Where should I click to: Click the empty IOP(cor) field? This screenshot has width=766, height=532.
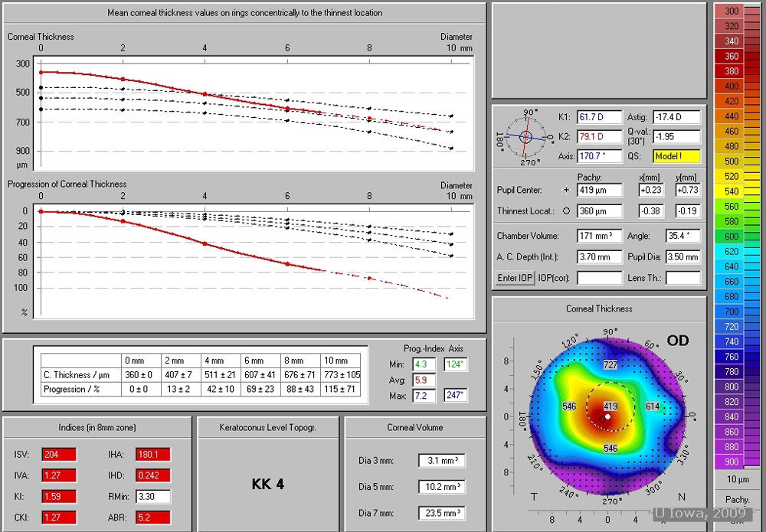coord(599,278)
